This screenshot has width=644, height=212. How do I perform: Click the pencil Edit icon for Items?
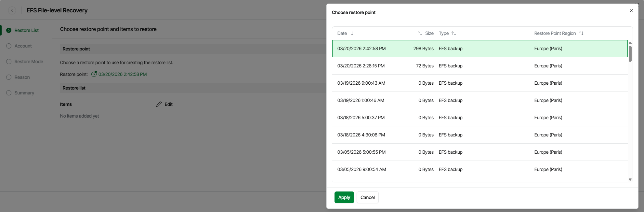pos(159,104)
